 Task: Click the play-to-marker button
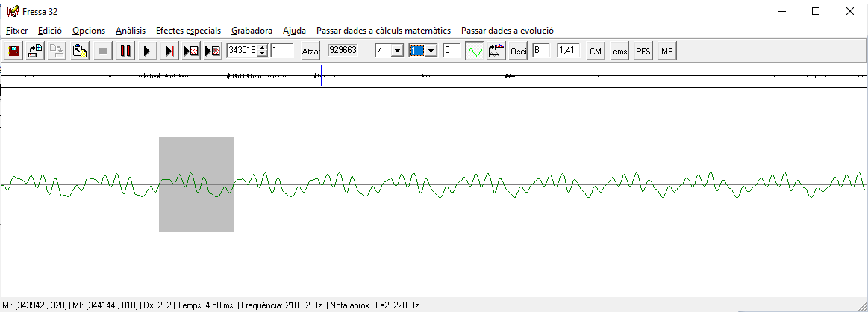click(x=169, y=51)
